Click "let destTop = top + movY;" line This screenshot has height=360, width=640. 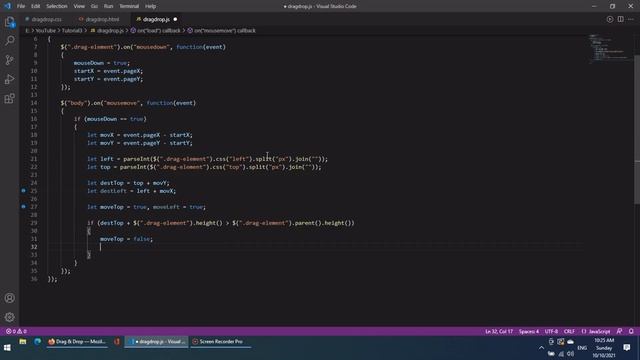[128, 183]
